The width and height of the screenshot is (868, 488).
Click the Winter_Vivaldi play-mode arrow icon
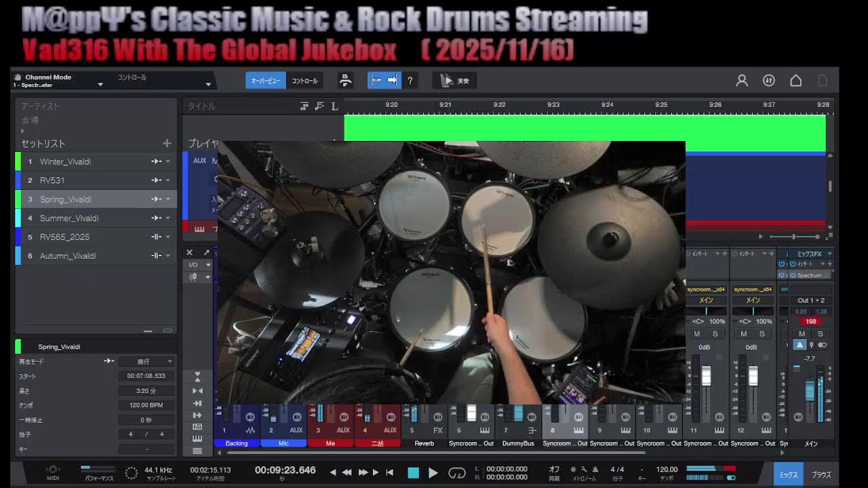[x=156, y=161]
